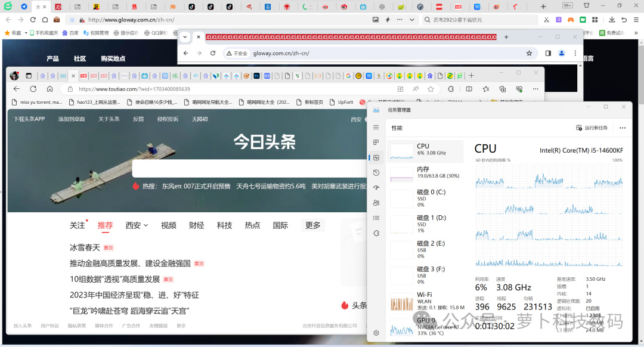Open Edge tab actions menu icon
This screenshot has height=347, width=644.
pyautogui.click(x=29, y=76)
